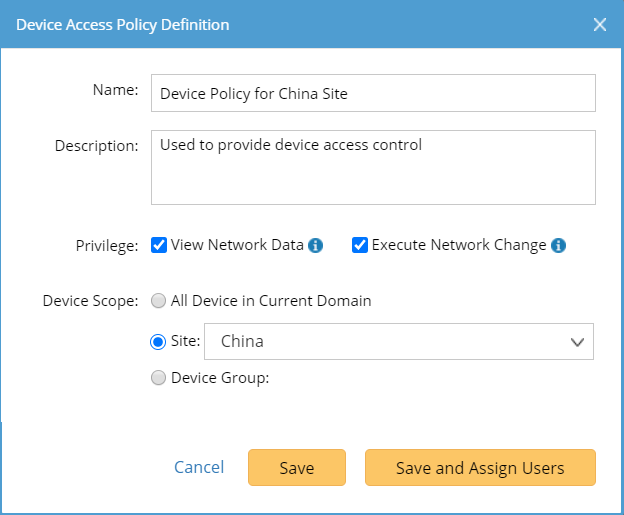The width and height of the screenshot is (624, 515).
Task: Select the Site radio button
Action: [158, 342]
